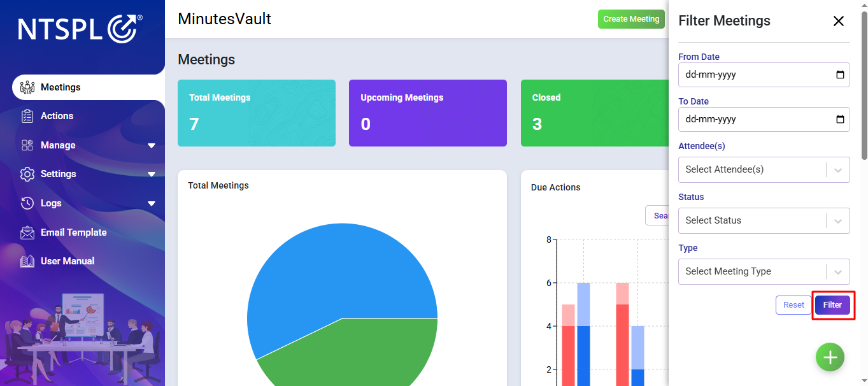The height and width of the screenshot is (386, 868).
Task: Expand the Manage submenu arrow
Action: point(152,146)
